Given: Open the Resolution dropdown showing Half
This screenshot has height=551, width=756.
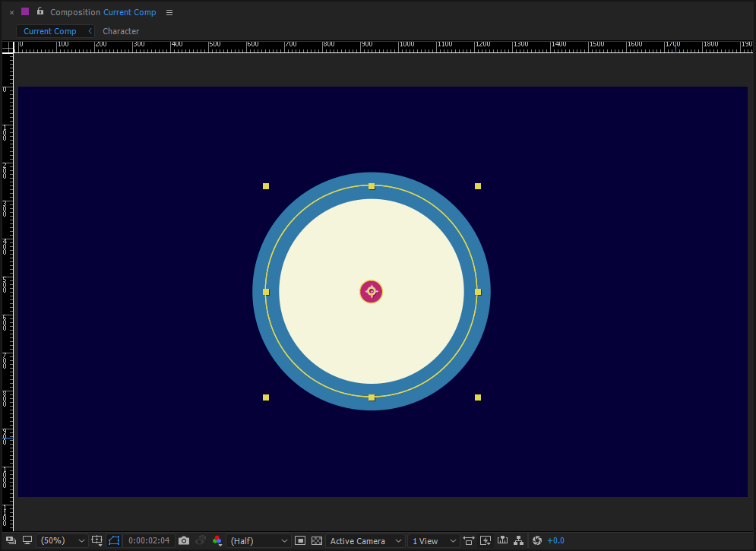Looking at the screenshot, I should click(258, 540).
